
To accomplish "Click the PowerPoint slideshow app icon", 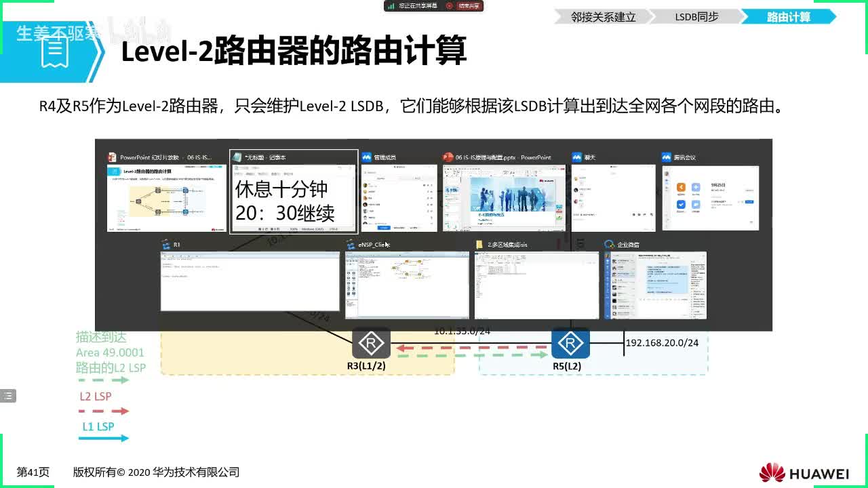I will (113, 157).
